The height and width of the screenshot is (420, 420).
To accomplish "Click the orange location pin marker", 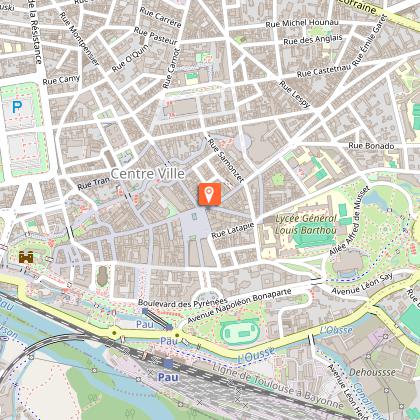I will (x=209, y=194).
